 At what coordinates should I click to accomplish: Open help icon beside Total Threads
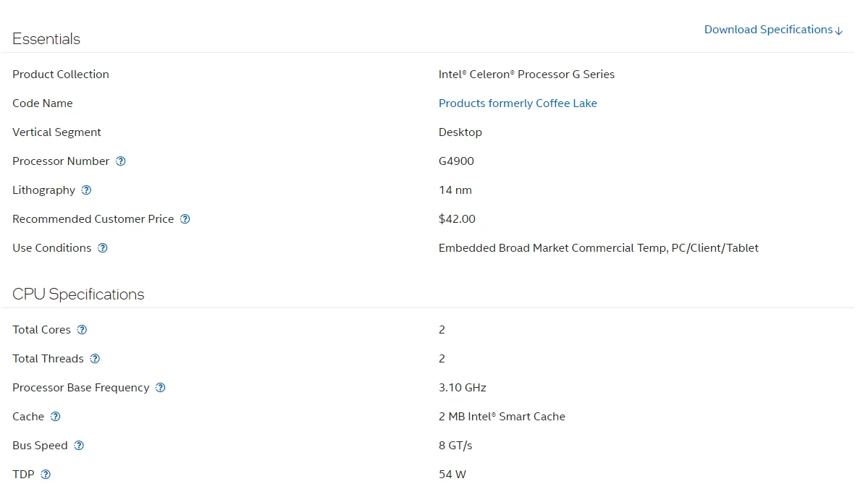point(95,359)
